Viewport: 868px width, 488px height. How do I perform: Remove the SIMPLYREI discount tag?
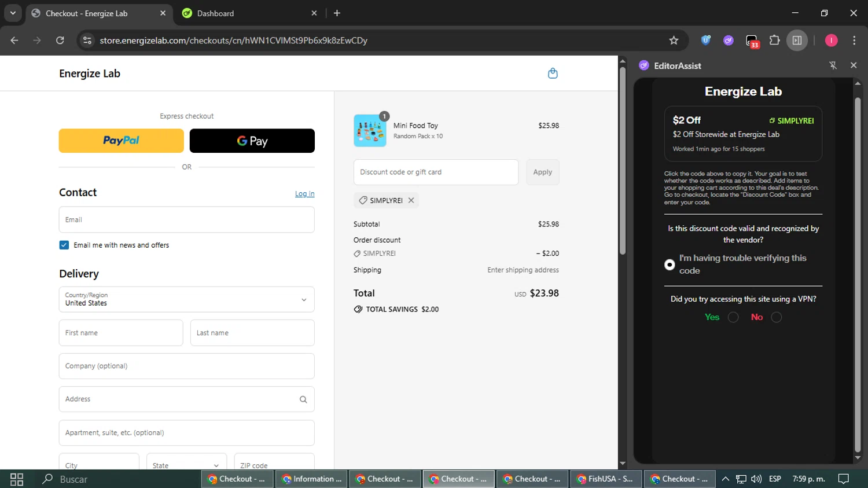(x=411, y=200)
